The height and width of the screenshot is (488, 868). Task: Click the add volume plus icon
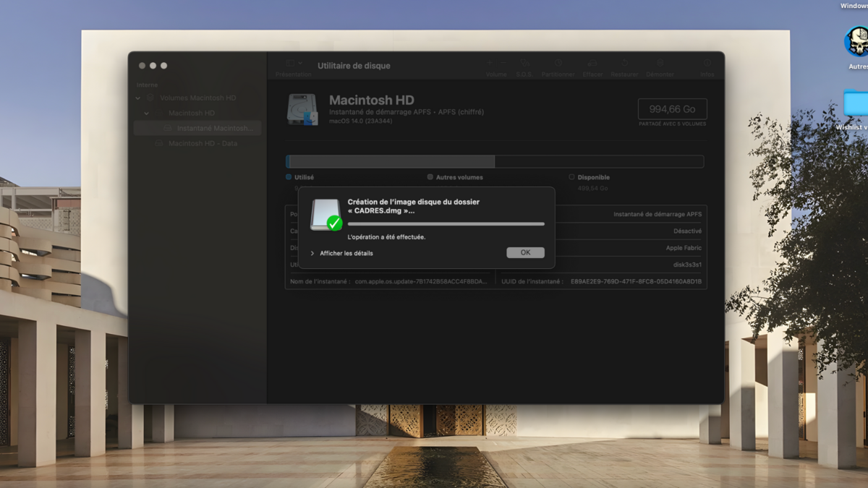[490, 64]
